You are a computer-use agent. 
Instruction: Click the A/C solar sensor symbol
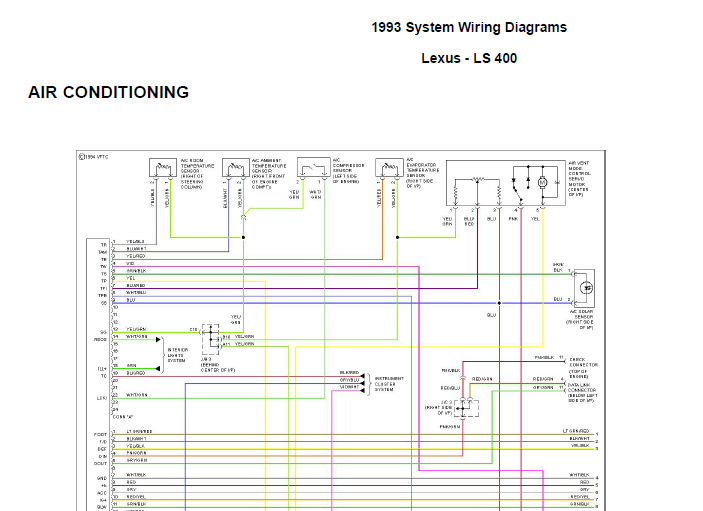(584, 287)
